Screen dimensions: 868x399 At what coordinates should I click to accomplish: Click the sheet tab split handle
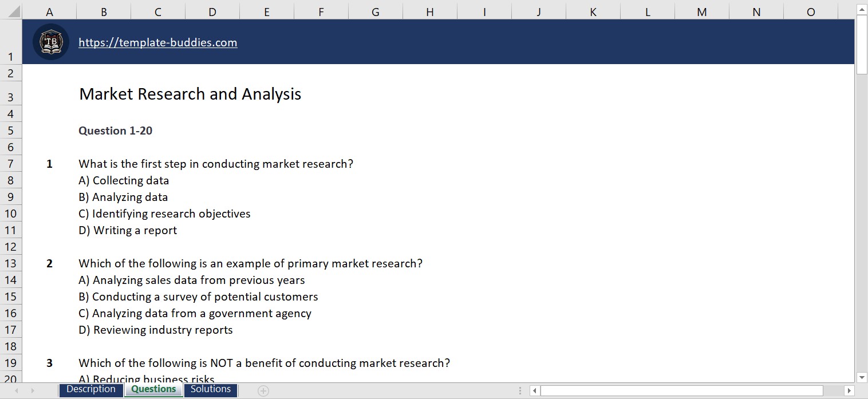click(520, 390)
